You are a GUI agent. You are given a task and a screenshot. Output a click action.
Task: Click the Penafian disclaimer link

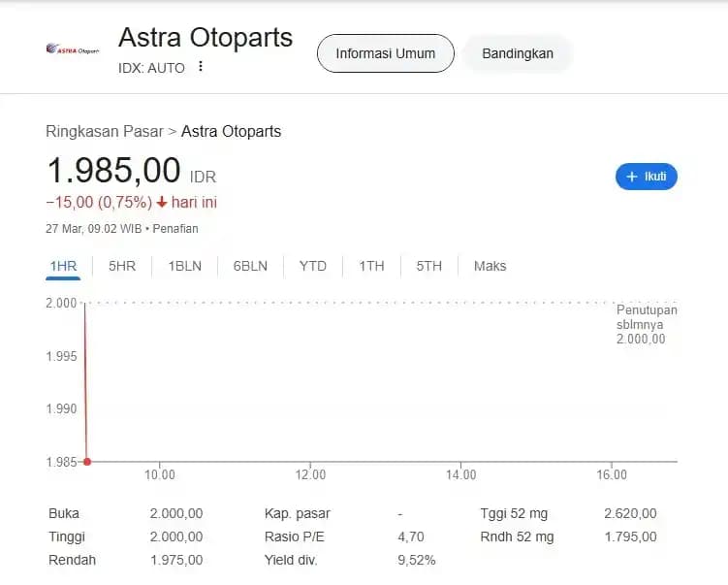coord(175,229)
